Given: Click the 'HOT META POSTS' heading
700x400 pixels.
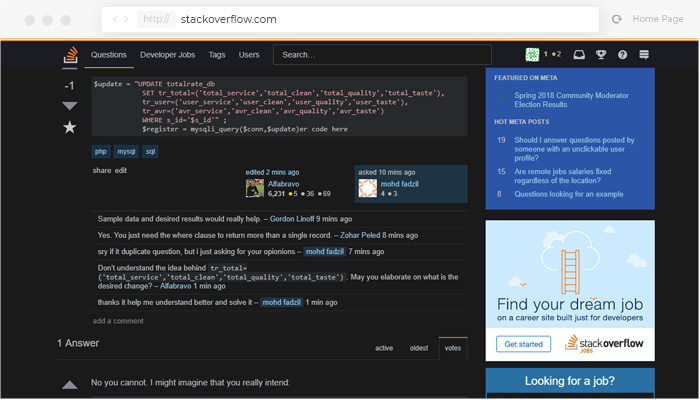Looking at the screenshot, I should (x=521, y=121).
